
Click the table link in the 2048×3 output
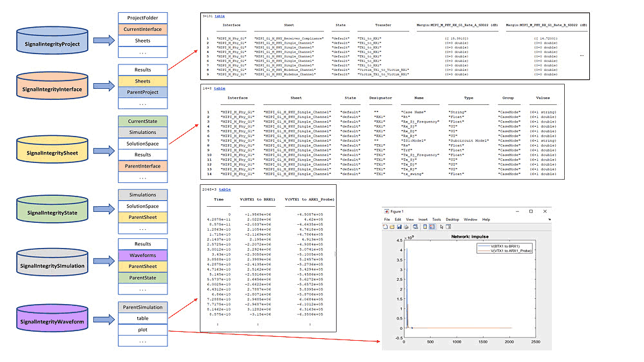pyautogui.click(x=224, y=190)
